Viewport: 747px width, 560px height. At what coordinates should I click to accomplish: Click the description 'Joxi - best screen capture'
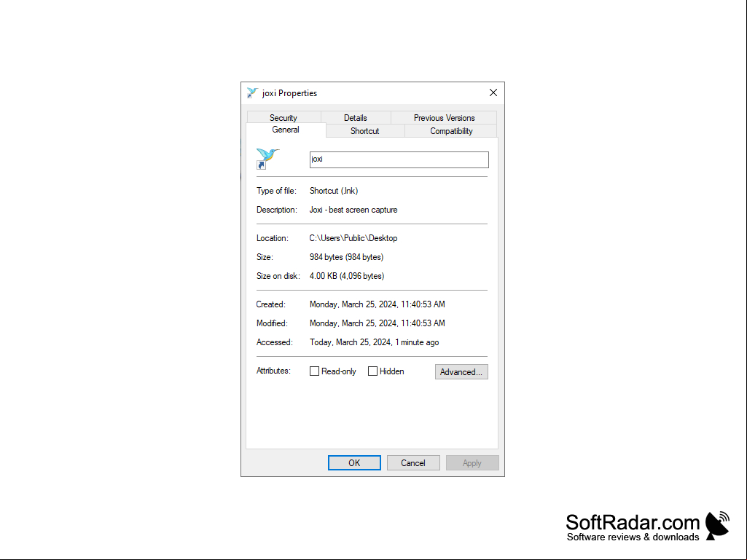(353, 210)
